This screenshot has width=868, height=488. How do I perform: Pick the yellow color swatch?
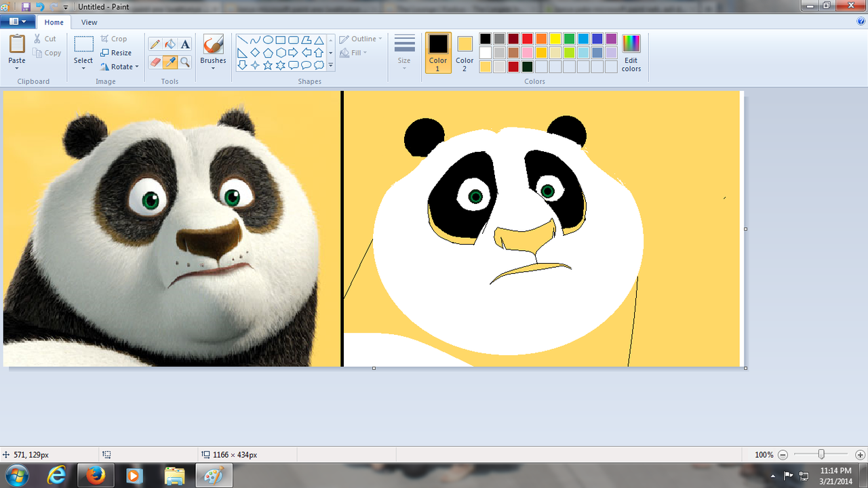tap(555, 39)
